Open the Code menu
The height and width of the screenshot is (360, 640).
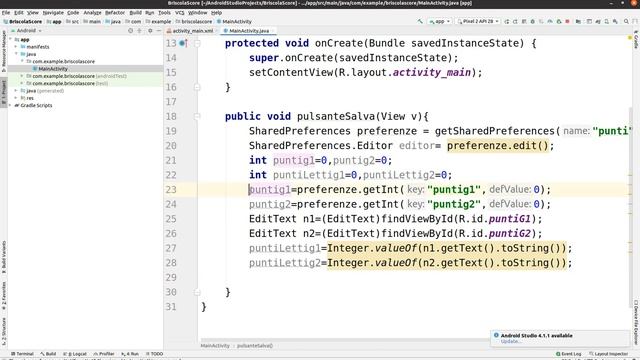click(x=73, y=13)
